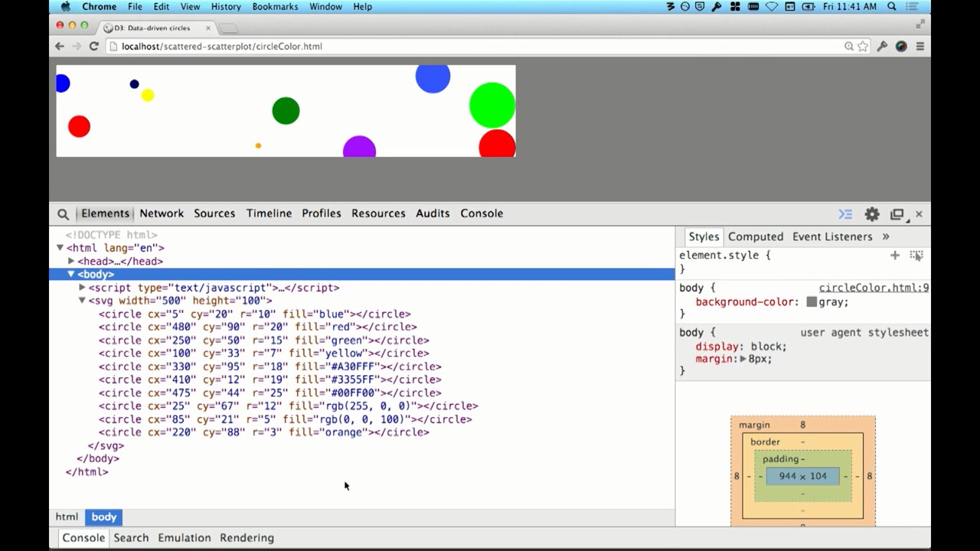The width and height of the screenshot is (980, 551).
Task: Expand the head node
Action: click(x=71, y=261)
